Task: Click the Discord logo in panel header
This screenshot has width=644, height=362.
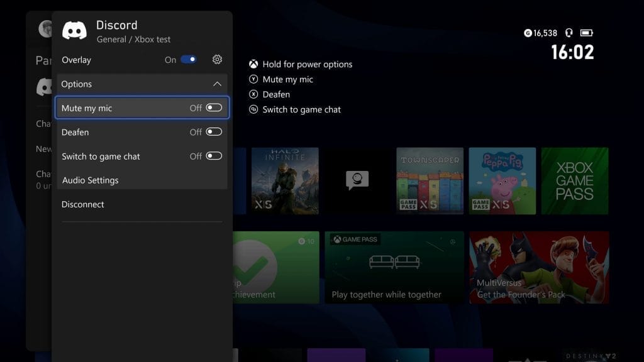Action: click(74, 31)
